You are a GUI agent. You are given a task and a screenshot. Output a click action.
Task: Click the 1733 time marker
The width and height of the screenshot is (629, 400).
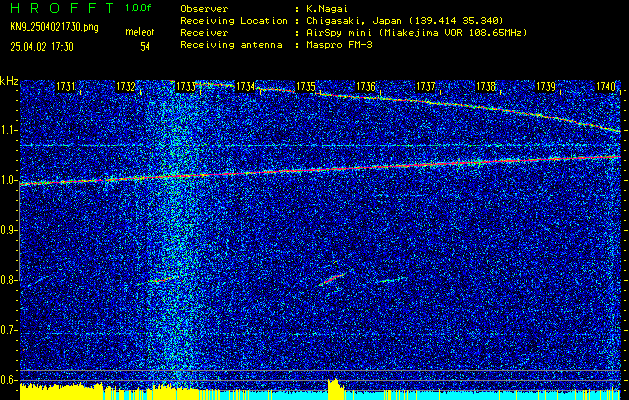[185, 87]
